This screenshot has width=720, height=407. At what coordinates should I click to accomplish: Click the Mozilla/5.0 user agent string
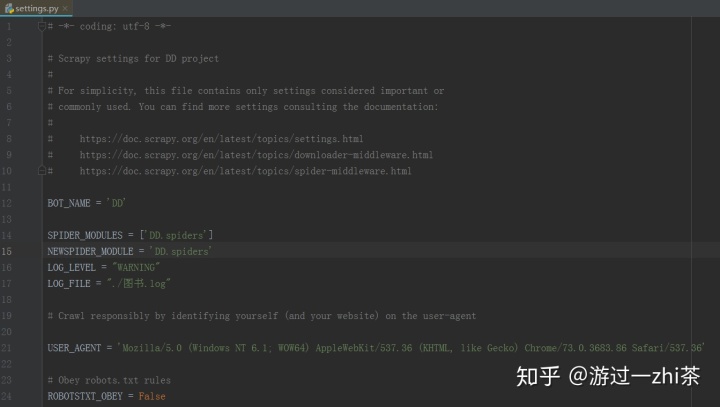[x=411, y=348]
